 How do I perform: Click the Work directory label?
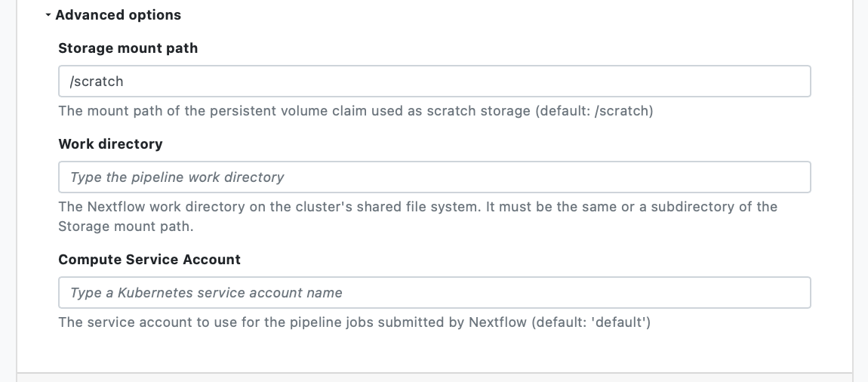pyautogui.click(x=110, y=143)
